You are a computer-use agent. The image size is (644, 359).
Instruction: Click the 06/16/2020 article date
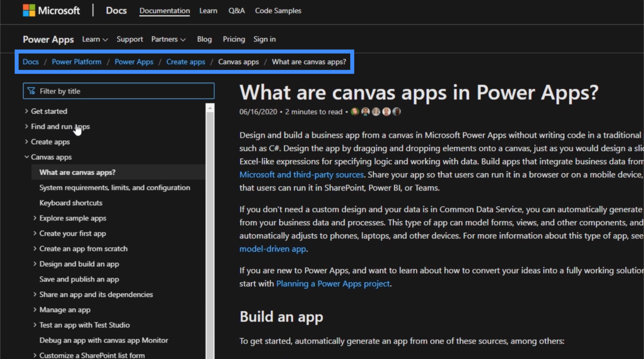click(258, 112)
